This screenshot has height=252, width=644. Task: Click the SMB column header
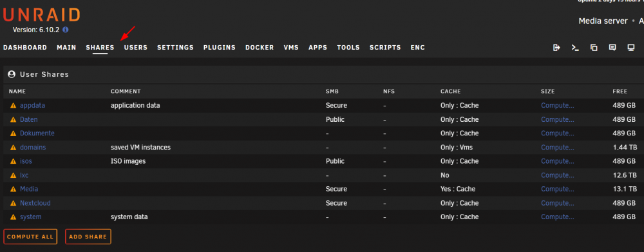332,92
